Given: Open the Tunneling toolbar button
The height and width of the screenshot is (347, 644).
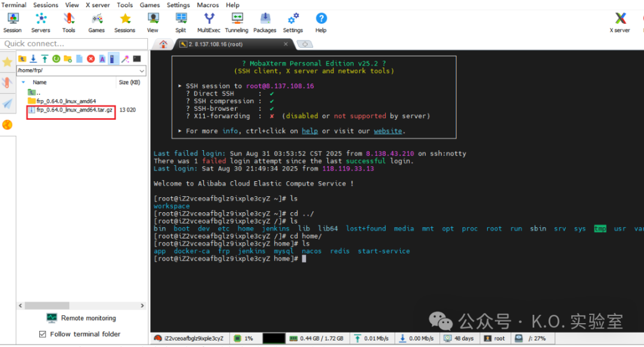Looking at the screenshot, I should [x=237, y=23].
